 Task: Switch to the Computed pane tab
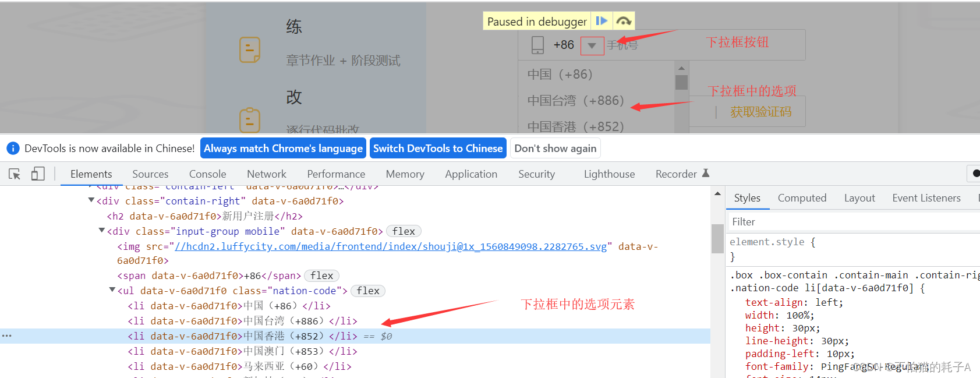(x=802, y=198)
